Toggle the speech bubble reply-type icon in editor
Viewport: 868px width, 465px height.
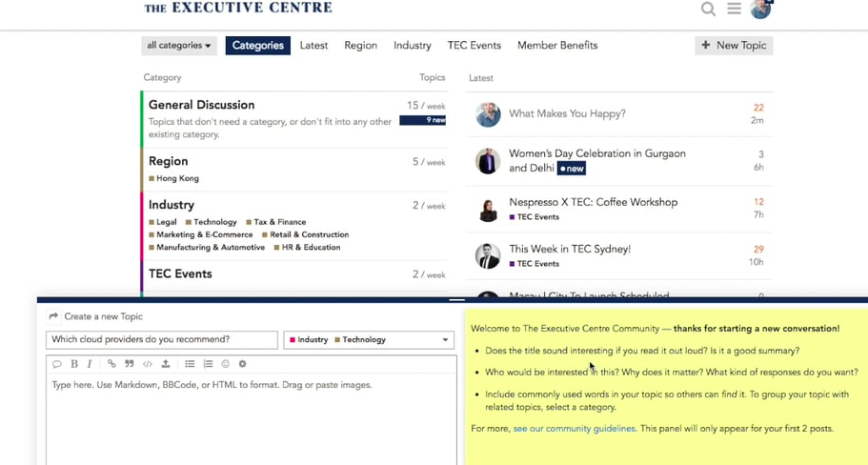57,364
